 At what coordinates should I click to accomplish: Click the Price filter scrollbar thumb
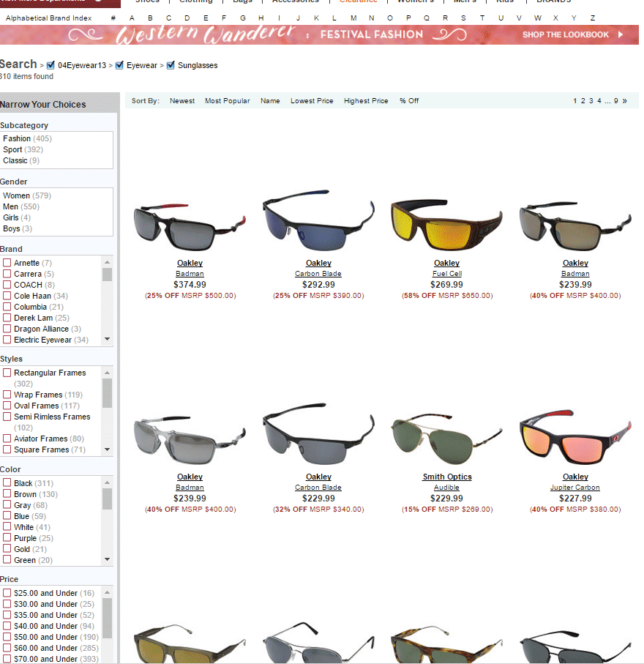click(x=108, y=617)
